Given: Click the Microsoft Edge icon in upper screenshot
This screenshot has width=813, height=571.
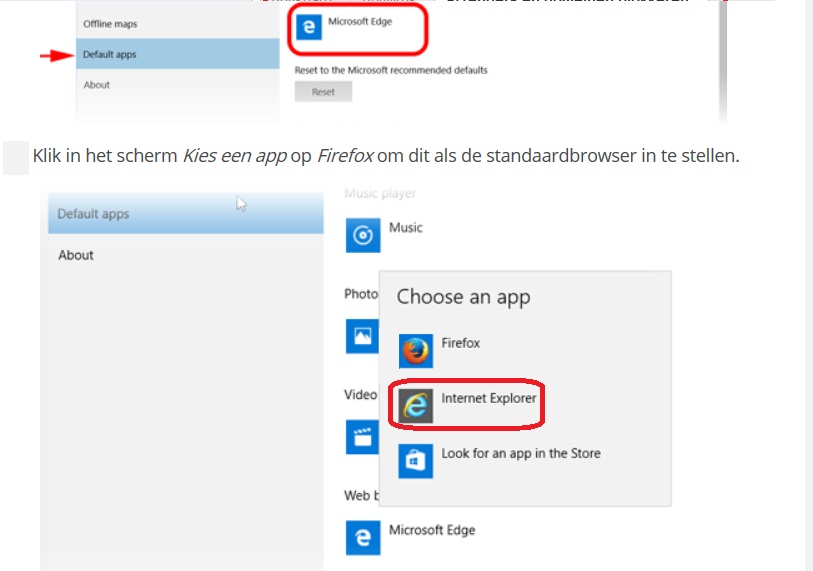Looking at the screenshot, I should [x=309, y=27].
